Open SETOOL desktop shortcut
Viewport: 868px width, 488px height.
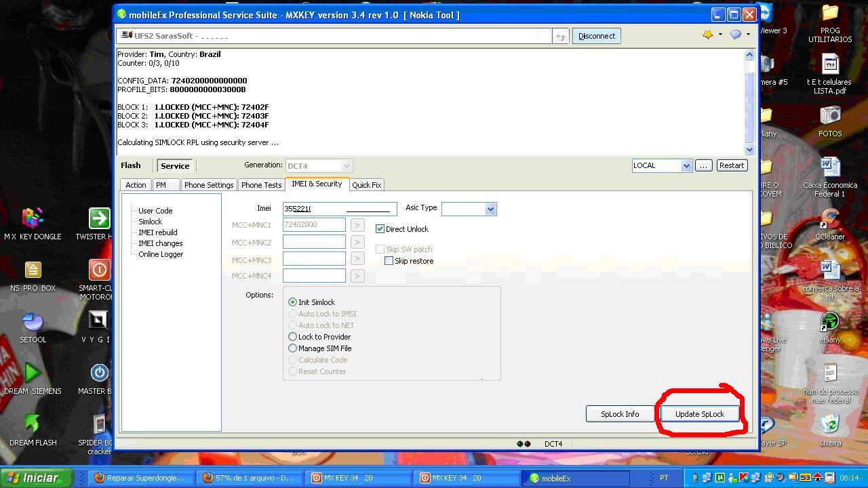33,327
